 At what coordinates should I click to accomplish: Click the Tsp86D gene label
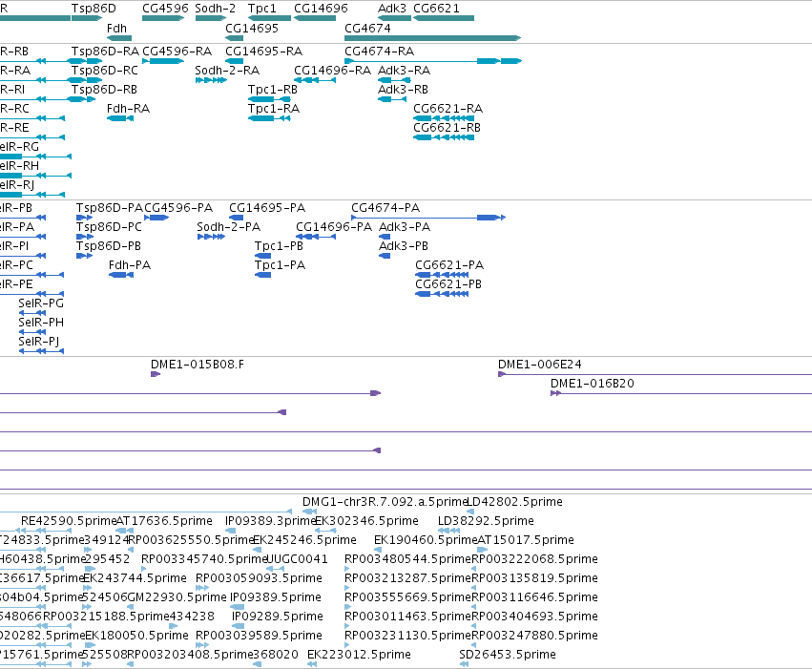(x=94, y=9)
